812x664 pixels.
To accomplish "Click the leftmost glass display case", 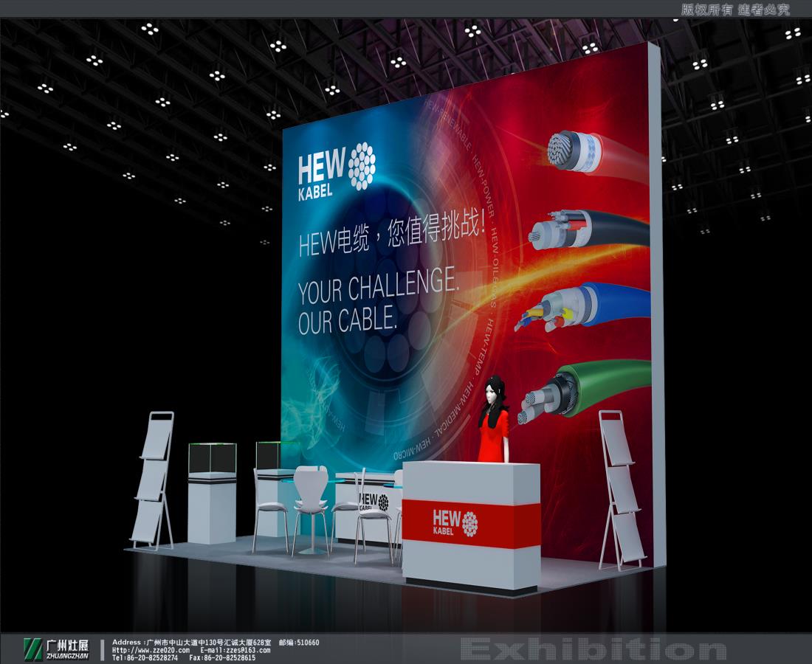I will click(213, 492).
